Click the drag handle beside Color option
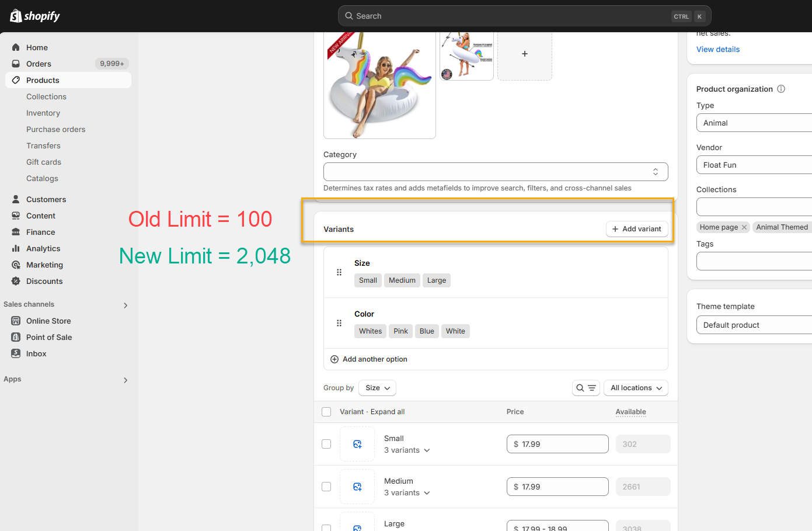This screenshot has height=531, width=812. tap(339, 323)
